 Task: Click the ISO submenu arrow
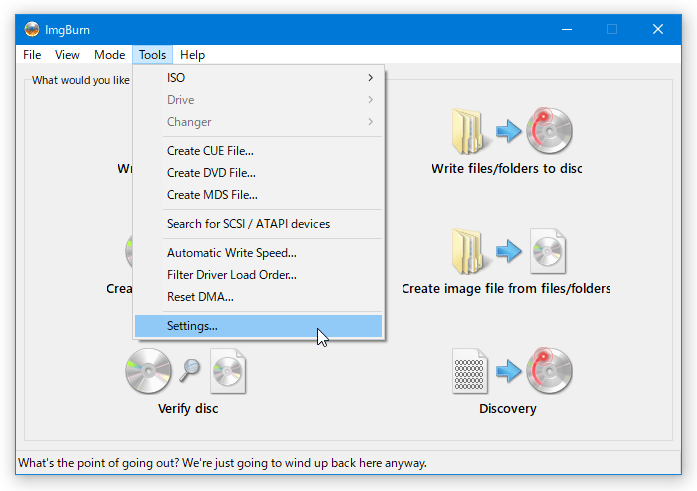(x=370, y=78)
